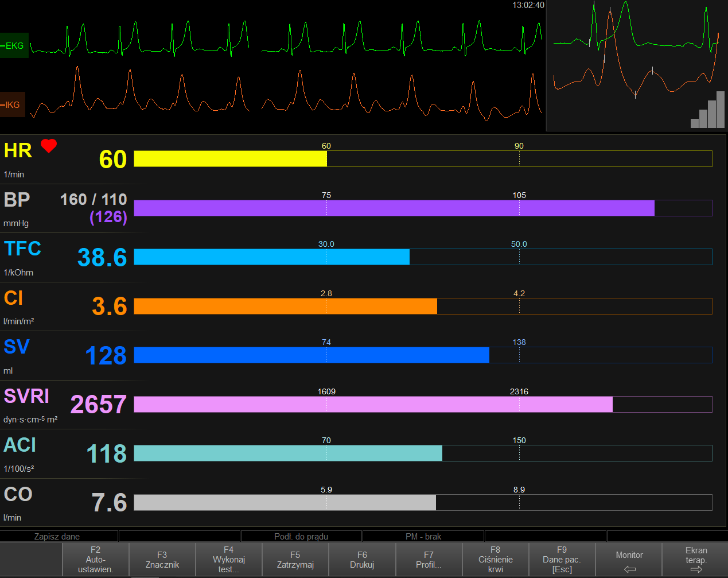Open Ekran terap. with the forward arrow

pos(696,559)
